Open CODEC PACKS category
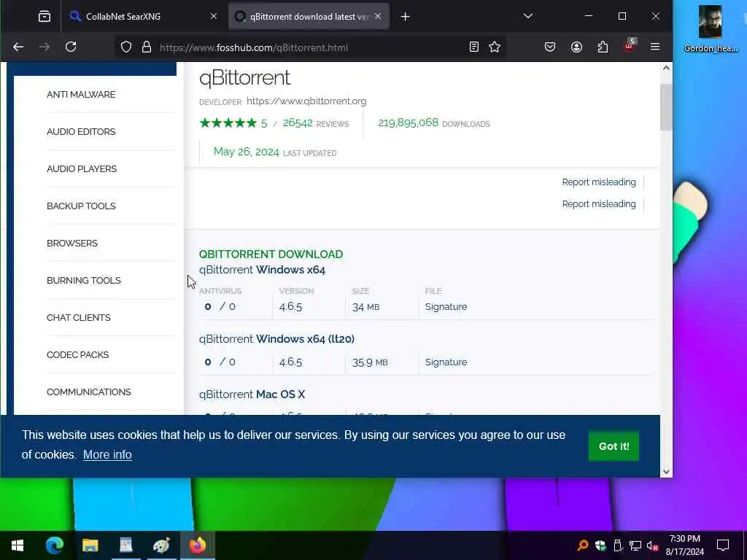 coord(77,354)
